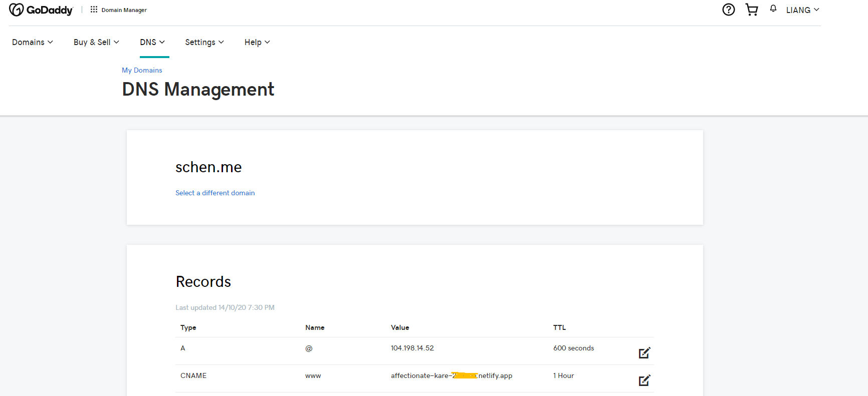Click the help question mark icon
Screen dimensions: 868x396
point(728,10)
